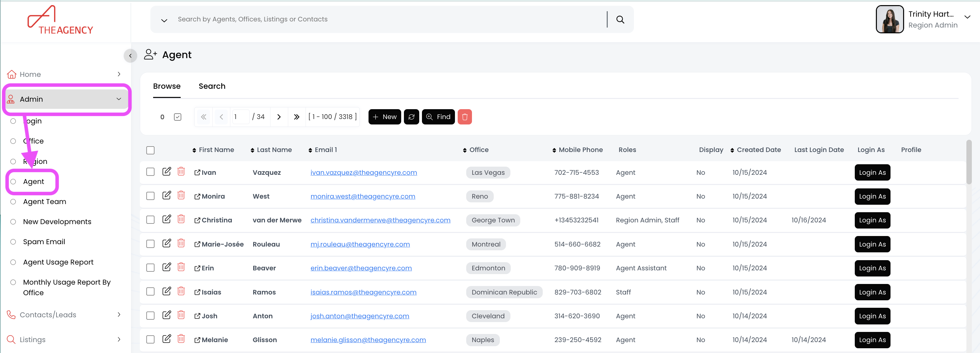Click the josh.anton@theagencyre.com email link
This screenshot has height=353, width=980.
(359, 316)
